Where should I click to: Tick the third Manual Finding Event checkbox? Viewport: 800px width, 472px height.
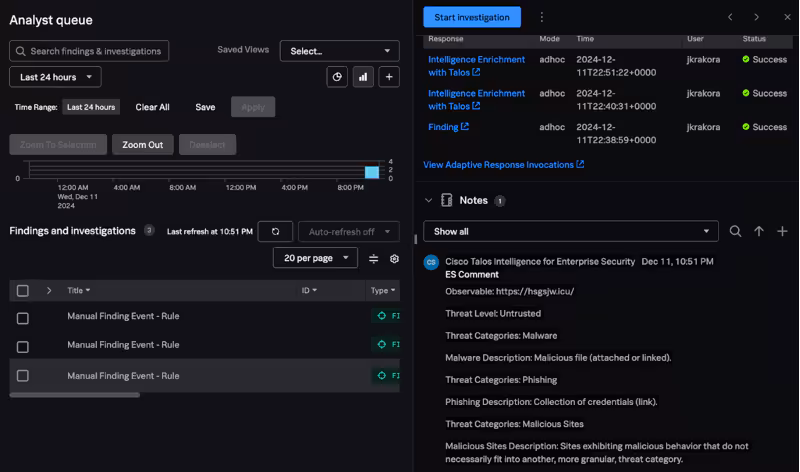click(23, 376)
